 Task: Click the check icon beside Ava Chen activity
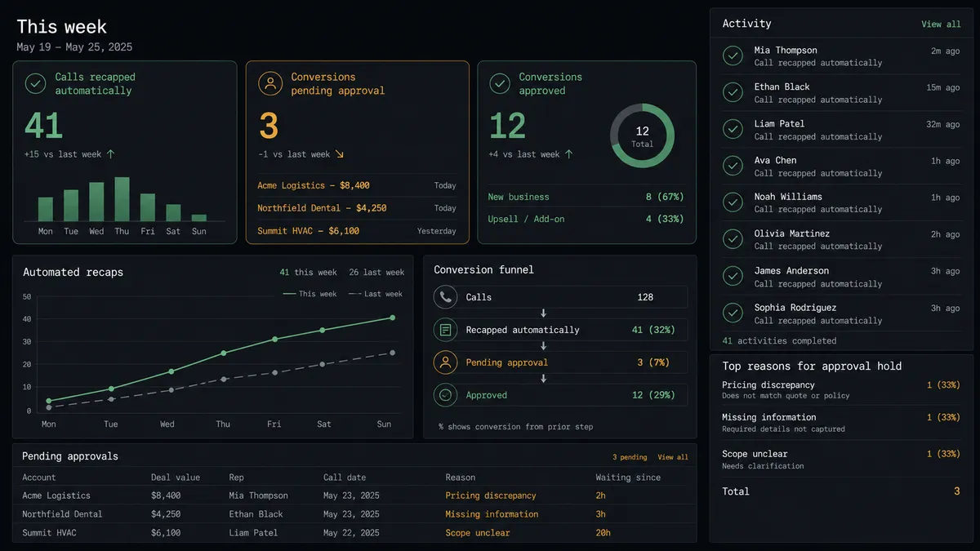pyautogui.click(x=733, y=167)
